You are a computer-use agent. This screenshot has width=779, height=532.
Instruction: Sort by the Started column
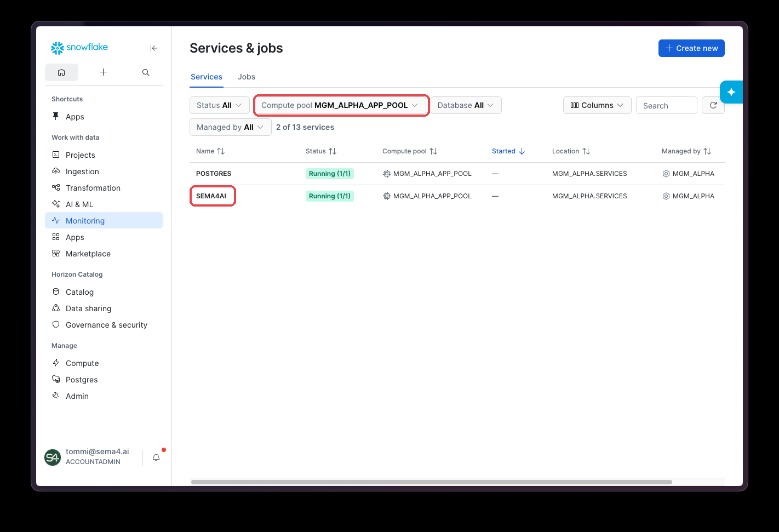pyautogui.click(x=508, y=151)
